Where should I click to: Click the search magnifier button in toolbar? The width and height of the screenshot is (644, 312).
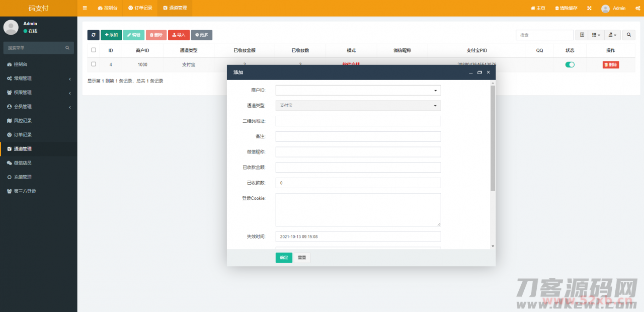coord(628,35)
